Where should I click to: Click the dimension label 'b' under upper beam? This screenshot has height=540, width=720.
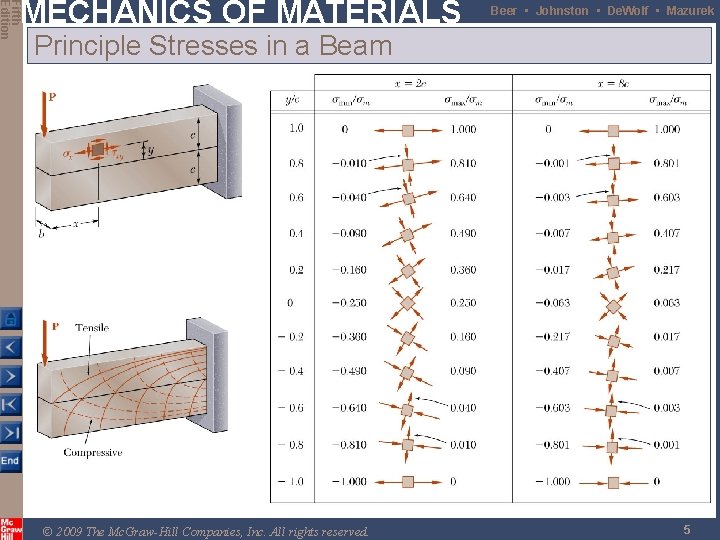tap(42, 234)
